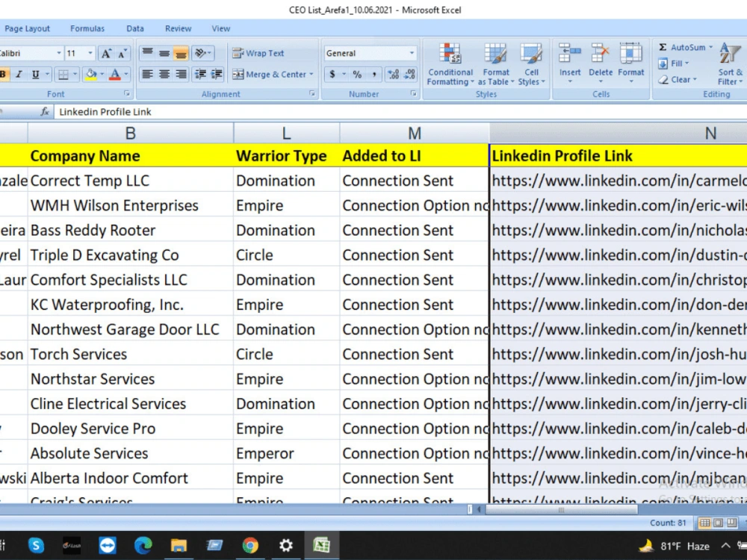This screenshot has height=560, width=747.
Task: Open the Orientation text rotation menu
Action: click(202, 53)
